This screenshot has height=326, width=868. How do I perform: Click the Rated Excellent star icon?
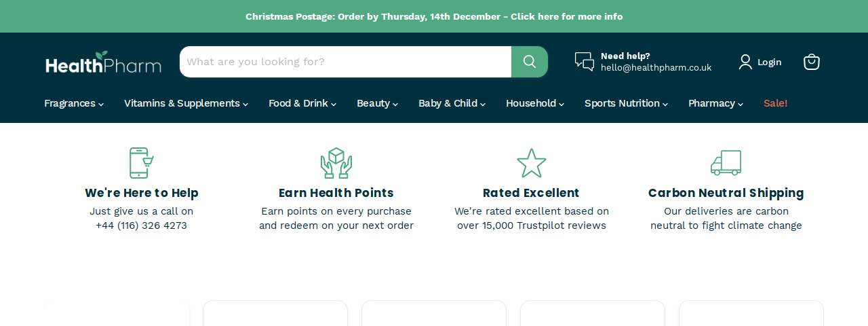(532, 163)
